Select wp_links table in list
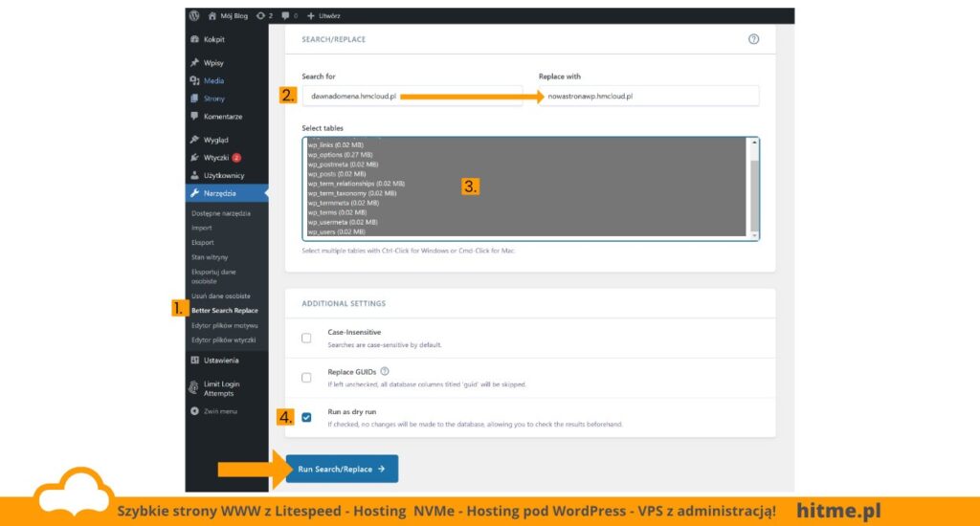This screenshot has height=526, width=980. tap(526, 145)
